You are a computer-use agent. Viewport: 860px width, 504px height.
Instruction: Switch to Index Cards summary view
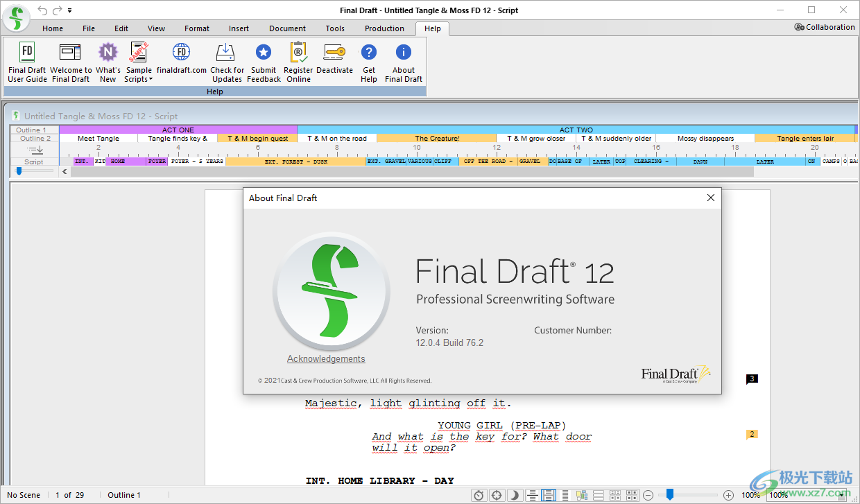pos(615,495)
